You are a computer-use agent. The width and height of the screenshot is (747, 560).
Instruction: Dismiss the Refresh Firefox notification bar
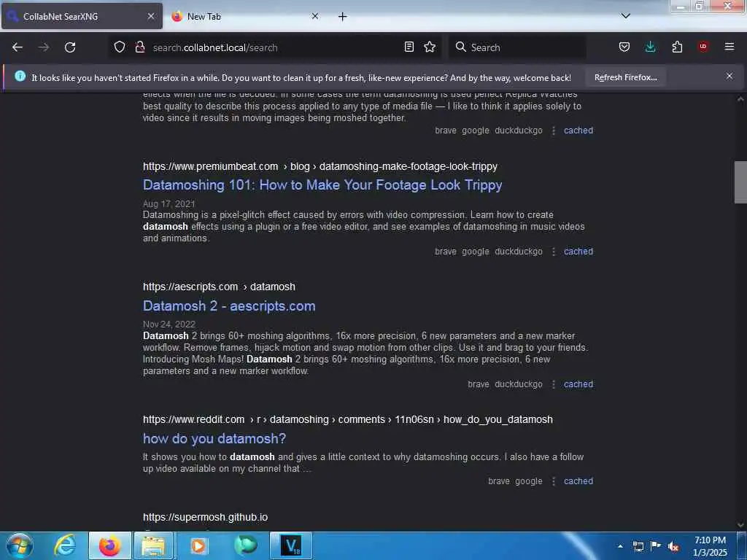(x=729, y=76)
